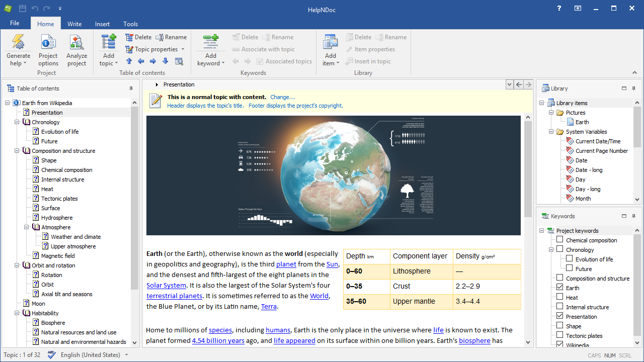Screen dimensions: 644x362
Task: Click the Change... topic type link
Action: (x=282, y=97)
